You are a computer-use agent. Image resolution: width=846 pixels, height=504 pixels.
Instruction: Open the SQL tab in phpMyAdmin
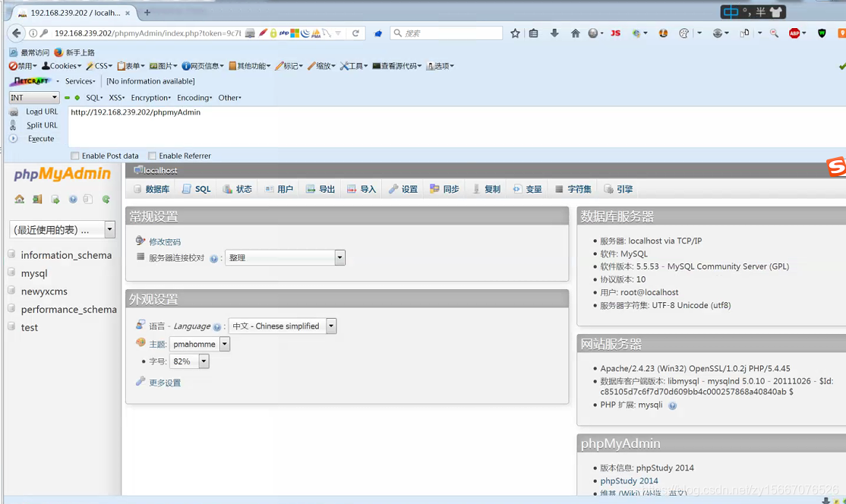click(197, 189)
